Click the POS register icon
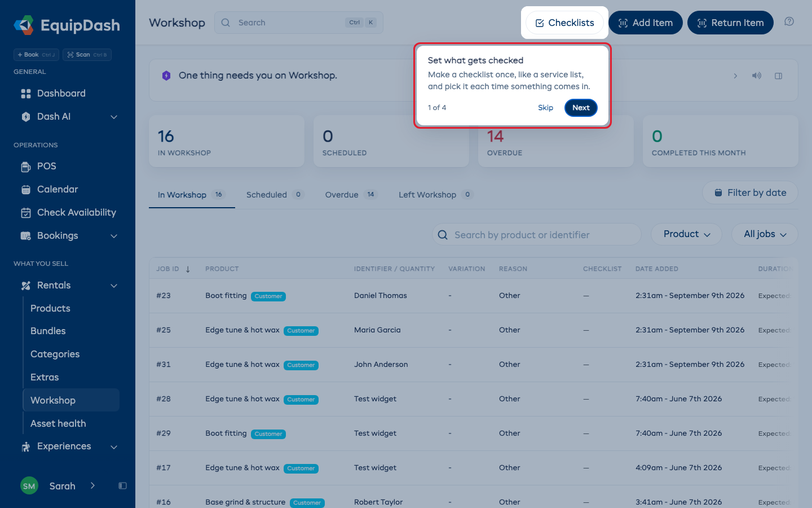Viewport: 812px width, 508px height. pos(26,167)
